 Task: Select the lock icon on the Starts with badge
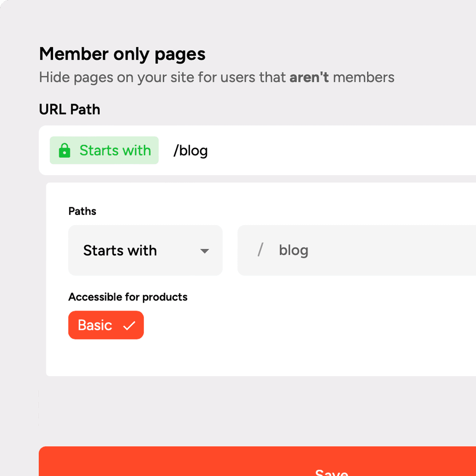click(x=65, y=150)
